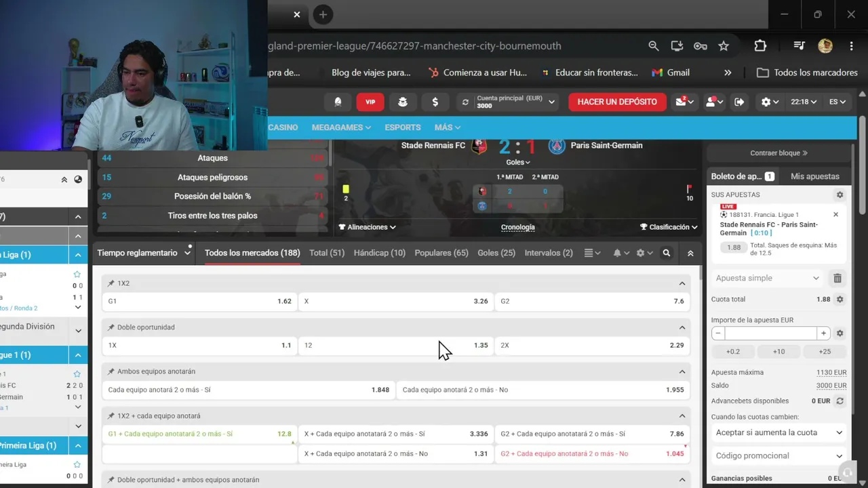Open the site settings gear dropdown

tap(770, 102)
